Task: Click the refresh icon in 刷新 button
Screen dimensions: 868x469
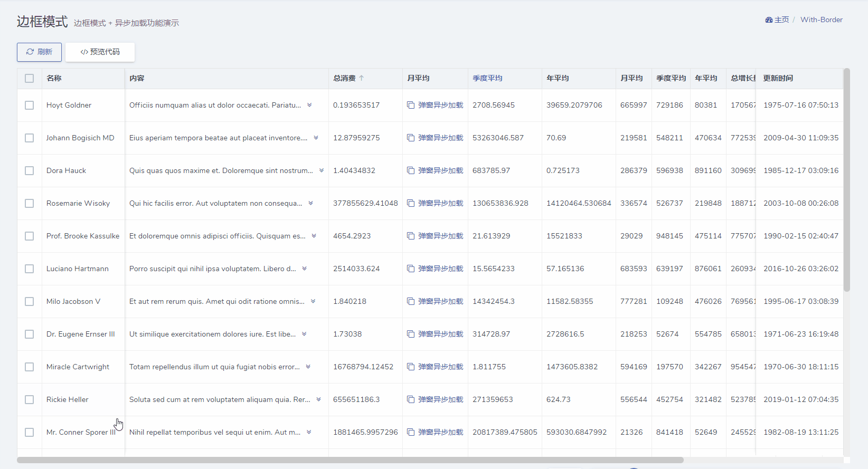Action: coord(30,52)
